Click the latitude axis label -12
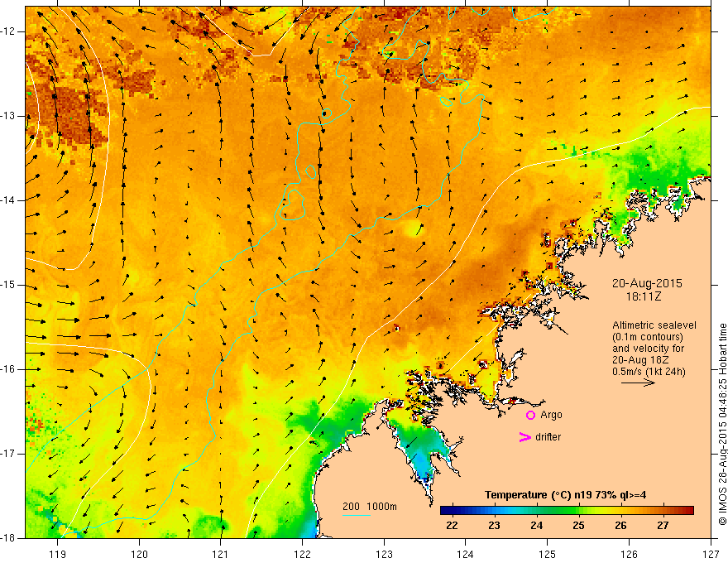Viewport: 728px width, 563px height. coord(8,31)
